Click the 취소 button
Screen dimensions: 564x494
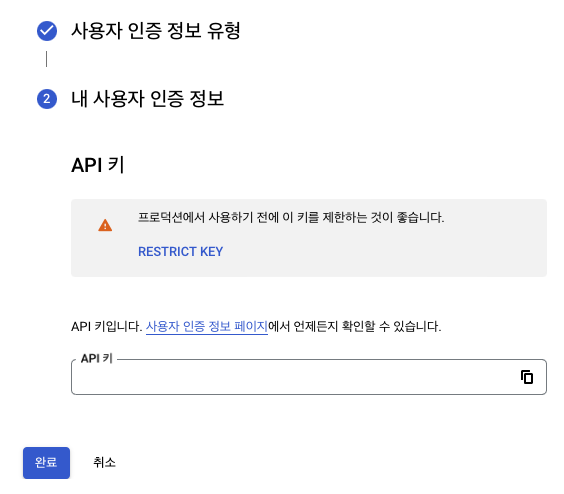click(104, 462)
